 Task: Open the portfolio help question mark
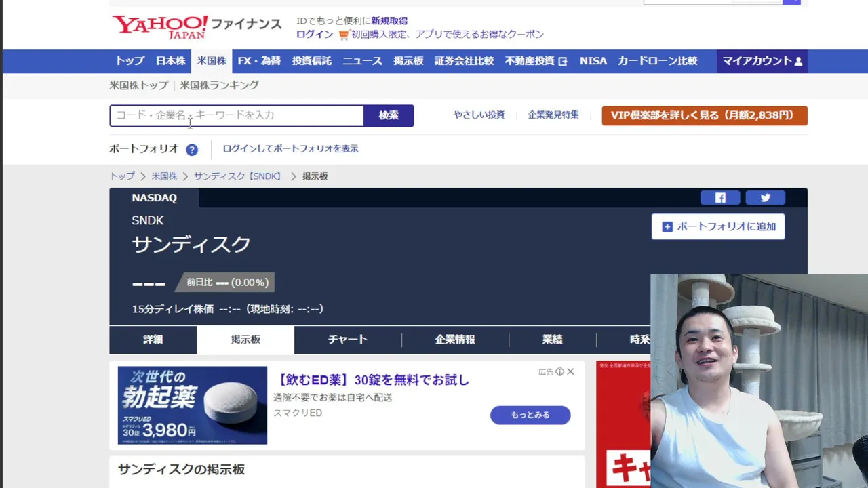click(192, 150)
